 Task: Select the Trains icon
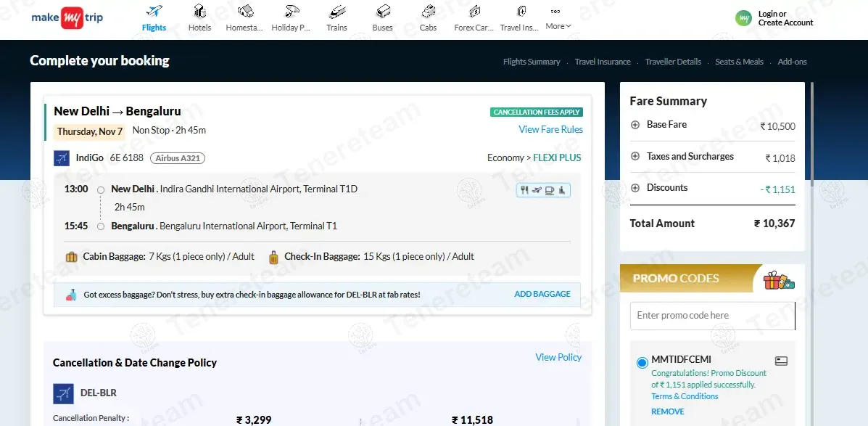(336, 12)
